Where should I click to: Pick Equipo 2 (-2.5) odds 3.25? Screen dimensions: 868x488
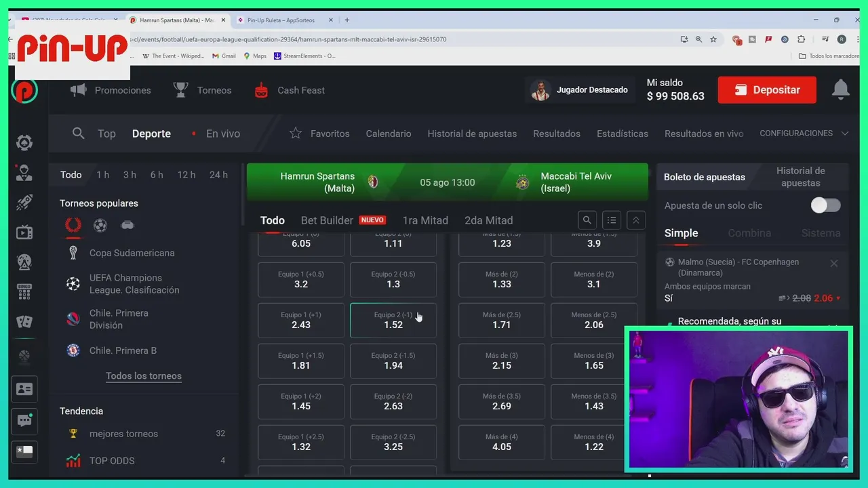tap(393, 442)
